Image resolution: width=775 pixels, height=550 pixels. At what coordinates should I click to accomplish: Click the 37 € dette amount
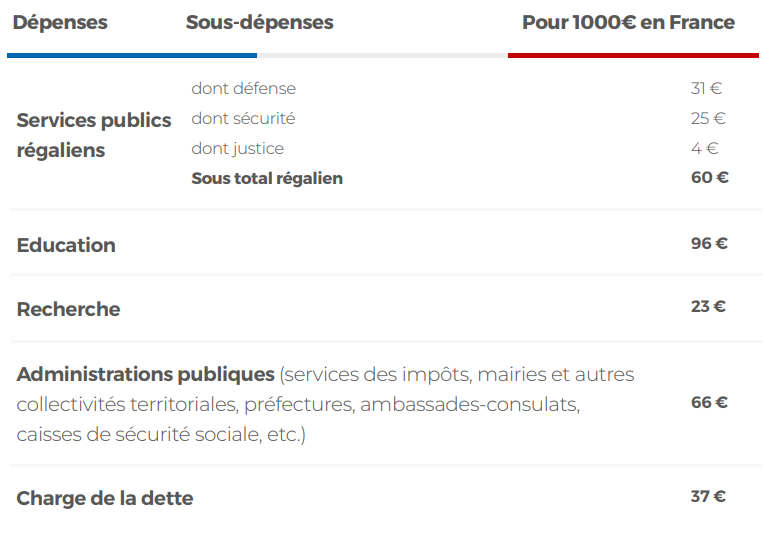[x=708, y=497]
